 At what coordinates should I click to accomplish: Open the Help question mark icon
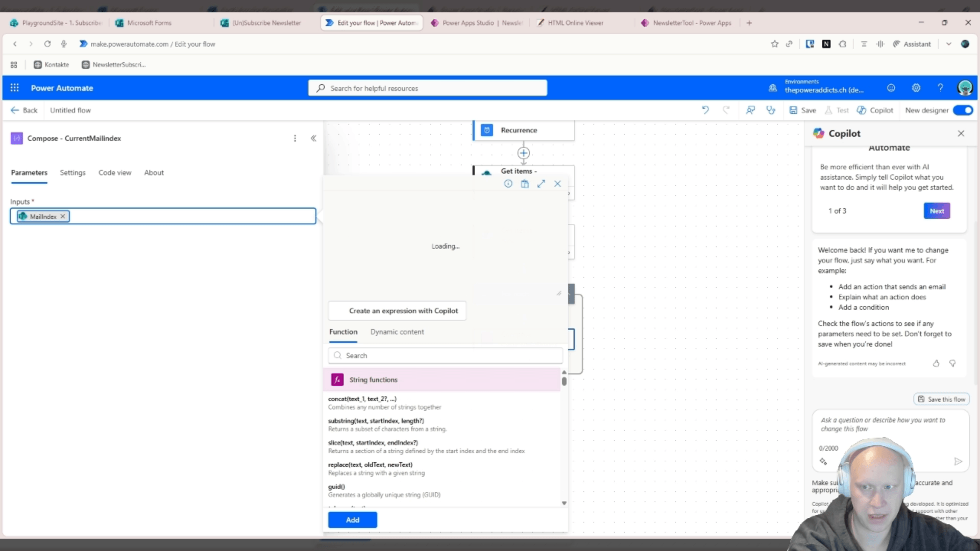[940, 88]
